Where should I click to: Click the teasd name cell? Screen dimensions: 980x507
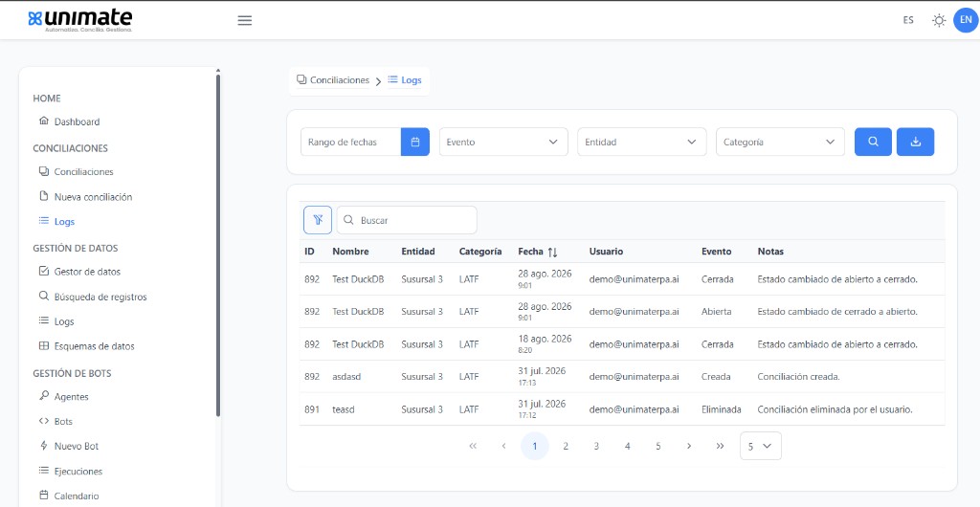345,409
